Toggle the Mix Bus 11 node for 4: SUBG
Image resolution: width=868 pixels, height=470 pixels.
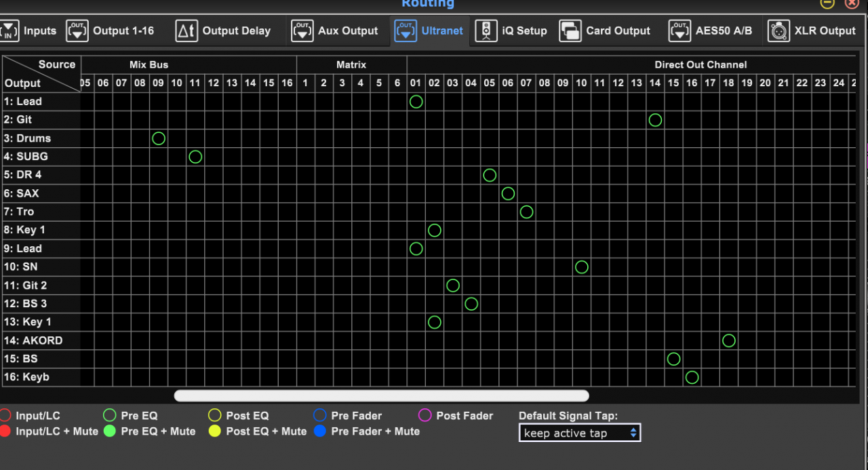[x=195, y=157]
